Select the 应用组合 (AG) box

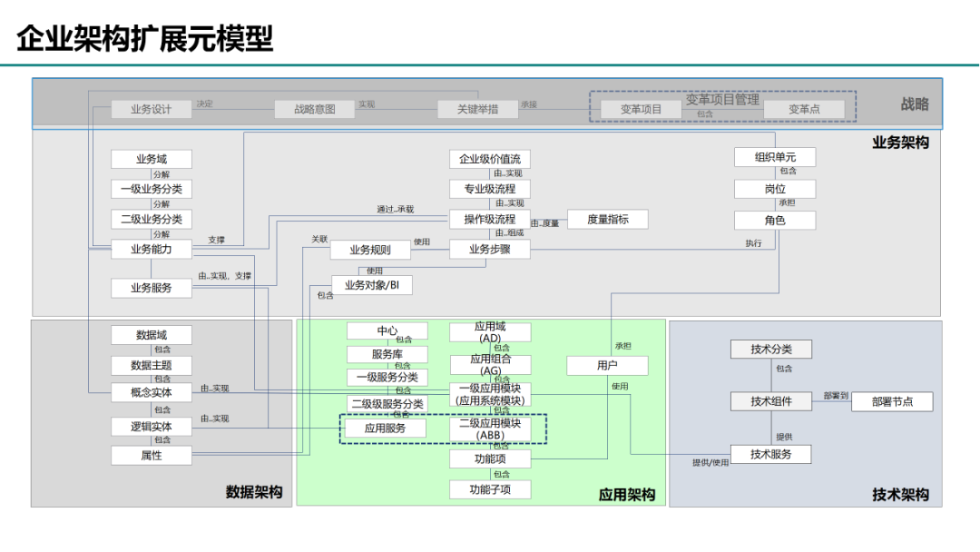pyautogui.click(x=491, y=365)
